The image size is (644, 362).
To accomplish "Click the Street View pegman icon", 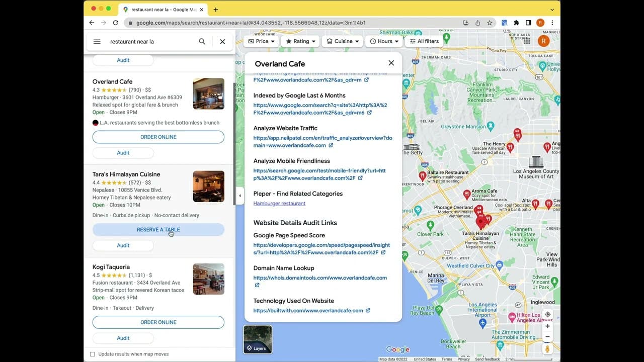I will click(x=547, y=348).
